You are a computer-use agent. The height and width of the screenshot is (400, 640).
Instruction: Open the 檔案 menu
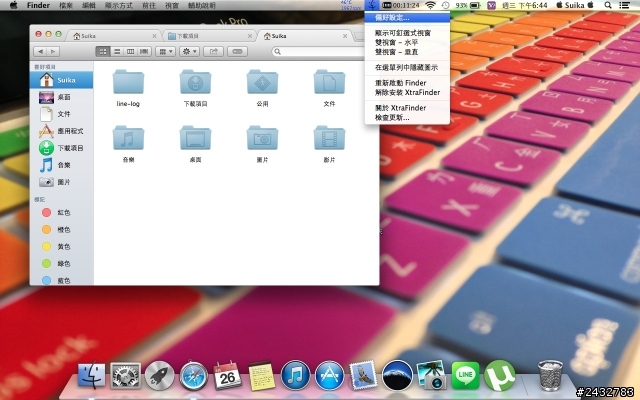coord(66,5)
